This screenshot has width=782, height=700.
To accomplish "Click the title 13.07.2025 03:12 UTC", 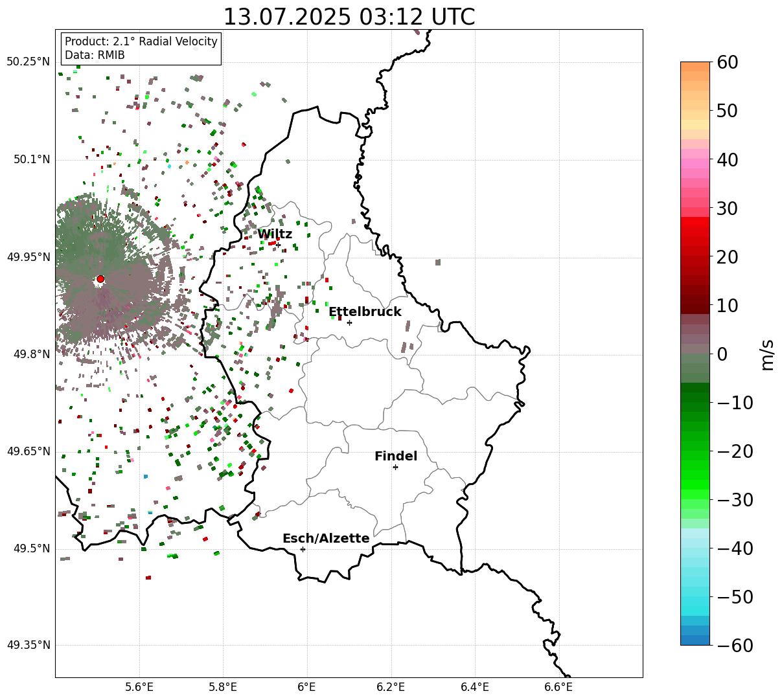I will pos(349,17).
